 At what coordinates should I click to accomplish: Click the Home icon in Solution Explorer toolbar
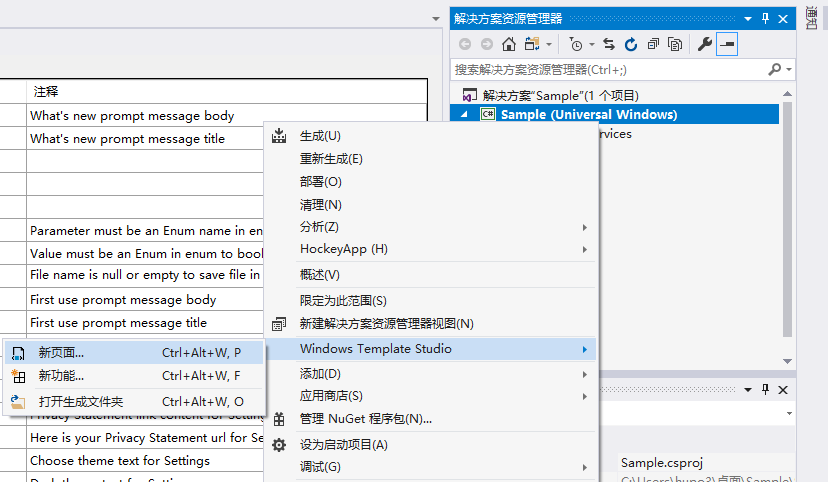point(509,44)
